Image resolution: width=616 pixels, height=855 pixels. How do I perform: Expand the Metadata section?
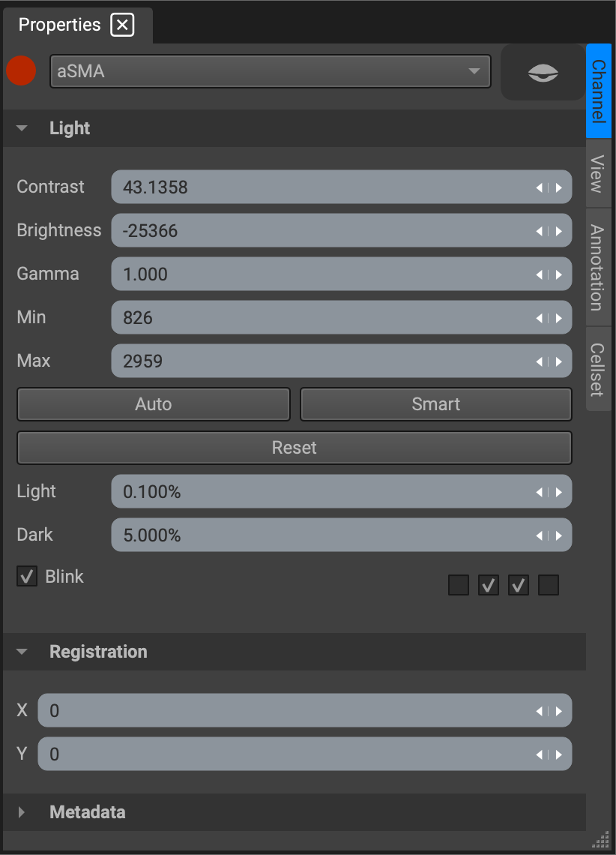pos(22,812)
